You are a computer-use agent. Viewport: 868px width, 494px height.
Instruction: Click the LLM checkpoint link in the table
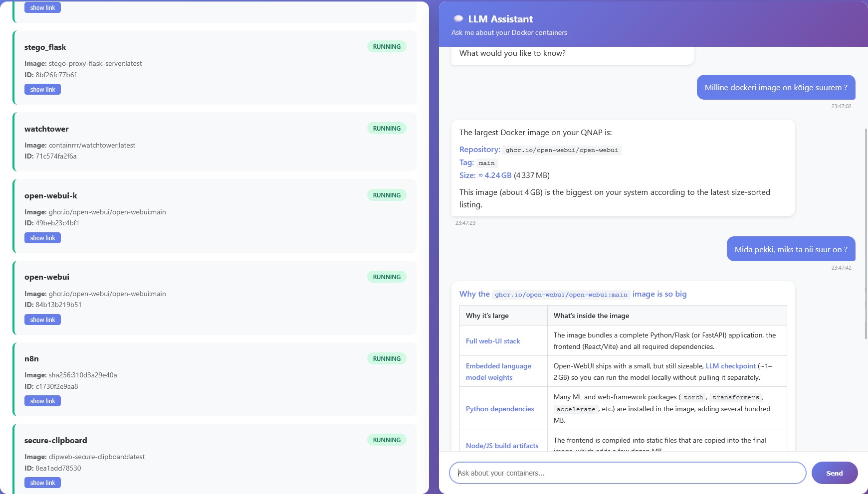pos(730,366)
